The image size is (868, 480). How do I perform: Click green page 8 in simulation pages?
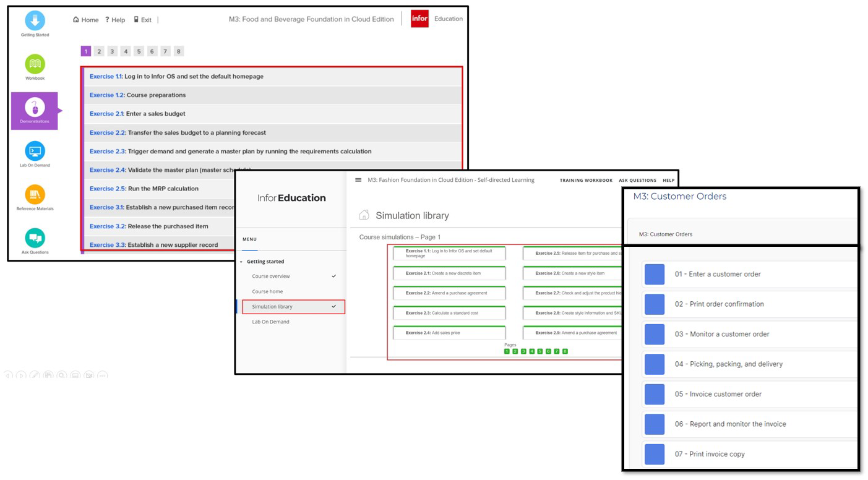coord(565,351)
